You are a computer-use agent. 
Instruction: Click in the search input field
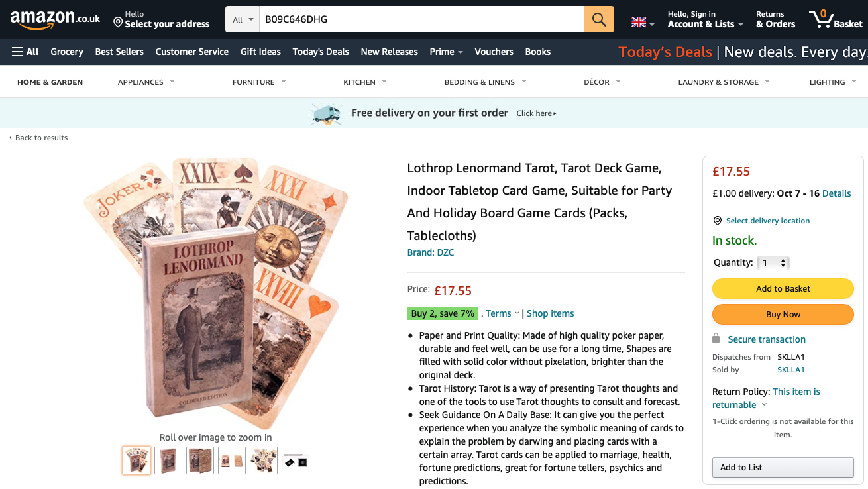421,19
